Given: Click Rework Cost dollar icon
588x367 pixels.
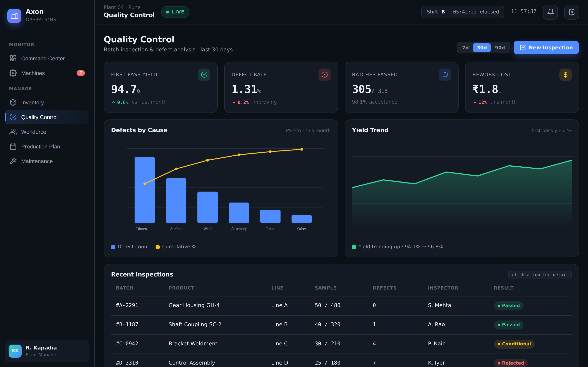Looking at the screenshot, I should [565, 74].
